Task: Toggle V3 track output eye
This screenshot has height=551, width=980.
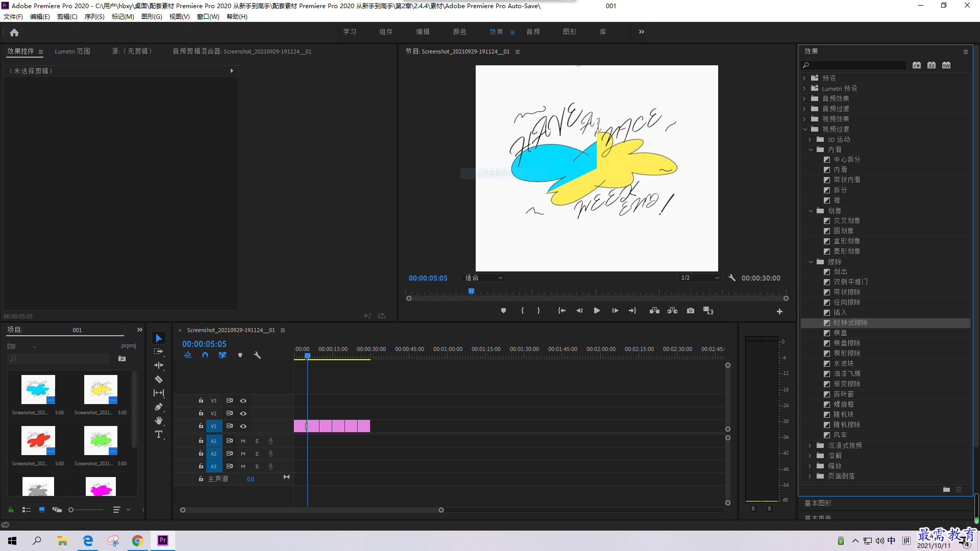Action: coord(243,400)
